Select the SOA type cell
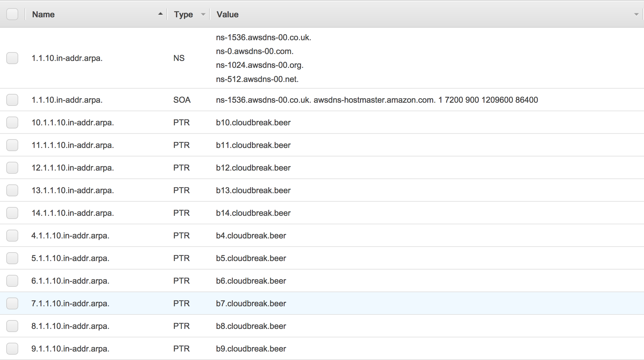644x360 pixels. click(x=182, y=100)
